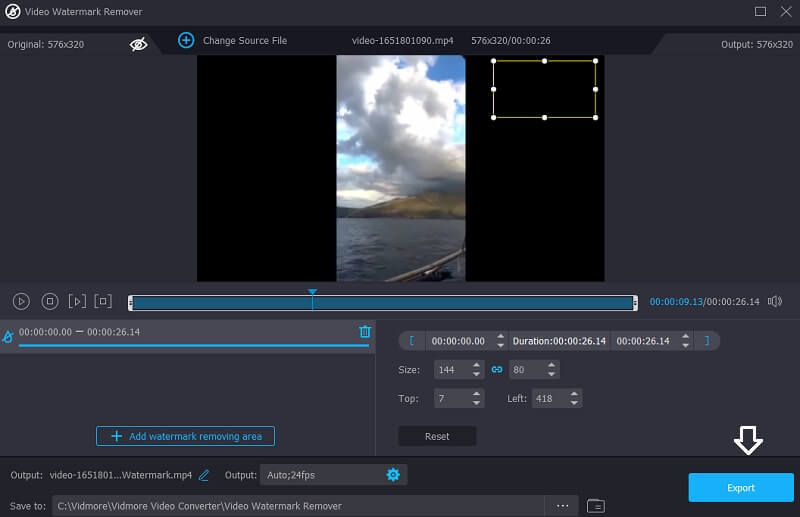Click the Play button
This screenshot has height=517, width=800.
21,301
